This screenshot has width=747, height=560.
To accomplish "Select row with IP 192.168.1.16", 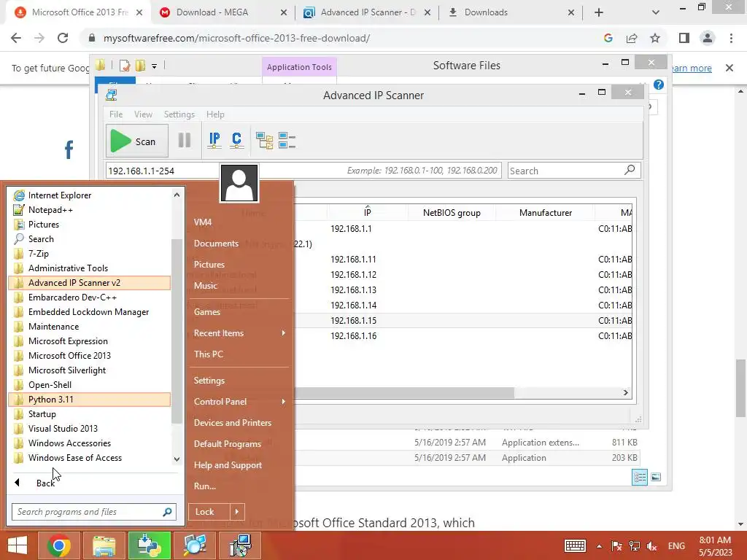I will pyautogui.click(x=463, y=335).
